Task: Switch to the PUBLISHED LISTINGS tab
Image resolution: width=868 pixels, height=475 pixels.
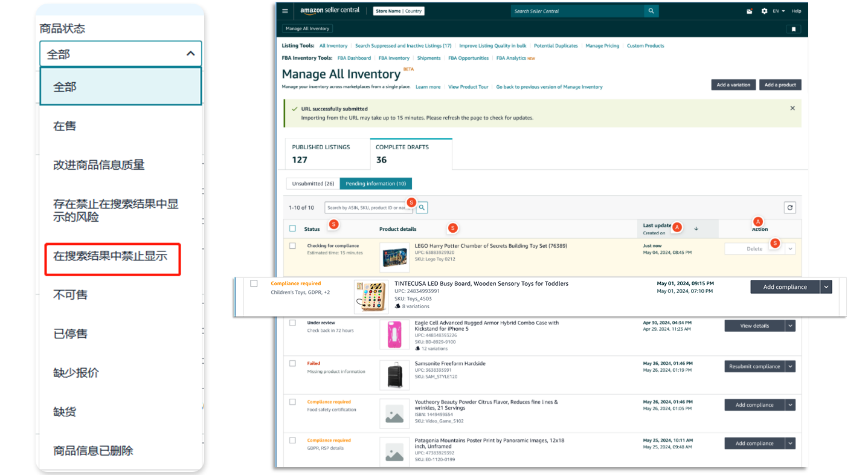Action: pyautogui.click(x=327, y=154)
